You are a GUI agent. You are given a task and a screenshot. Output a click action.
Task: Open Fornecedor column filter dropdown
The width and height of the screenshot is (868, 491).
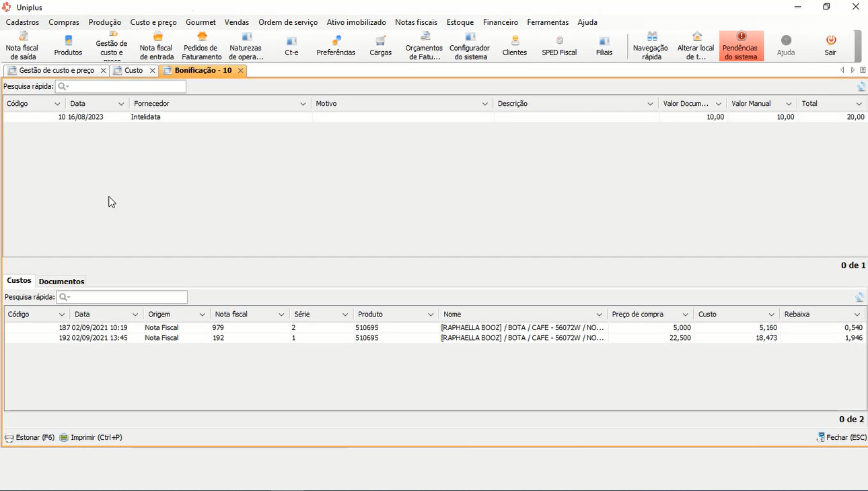tap(303, 104)
